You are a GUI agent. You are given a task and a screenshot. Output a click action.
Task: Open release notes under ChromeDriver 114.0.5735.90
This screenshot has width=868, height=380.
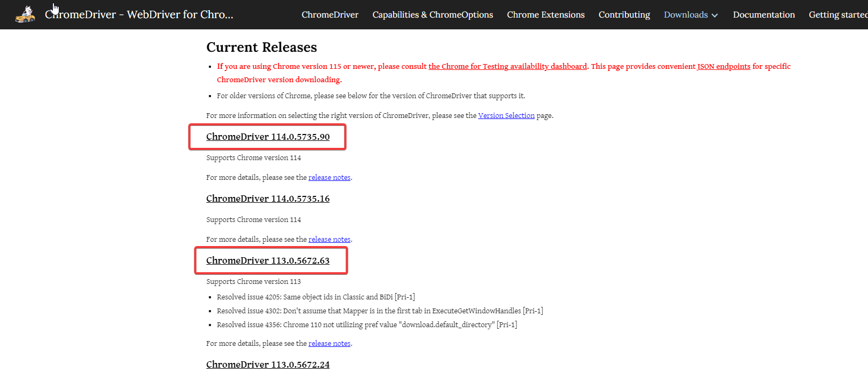click(330, 177)
